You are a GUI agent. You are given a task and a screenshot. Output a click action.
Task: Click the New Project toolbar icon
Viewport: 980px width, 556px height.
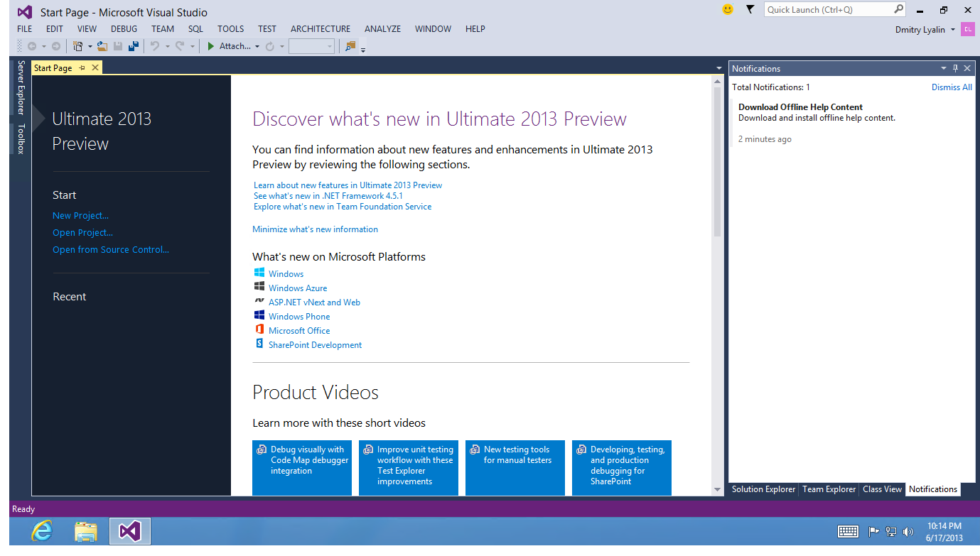pyautogui.click(x=77, y=46)
